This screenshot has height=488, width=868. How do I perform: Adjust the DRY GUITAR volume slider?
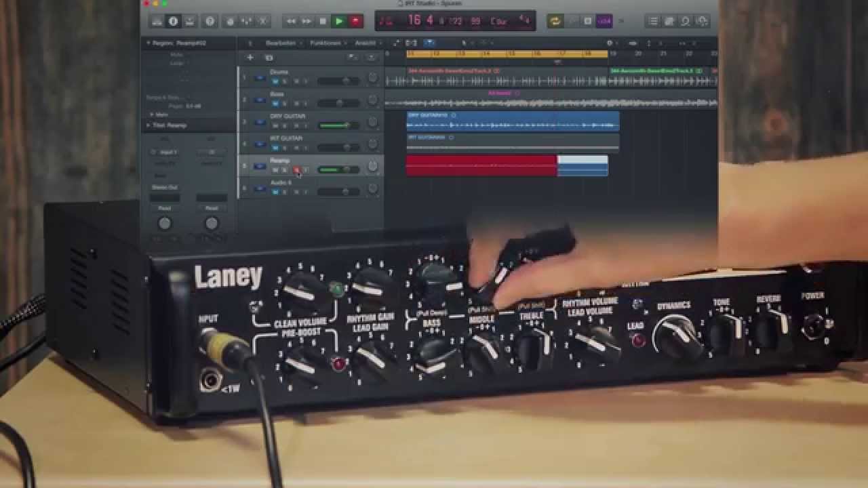[x=338, y=125]
